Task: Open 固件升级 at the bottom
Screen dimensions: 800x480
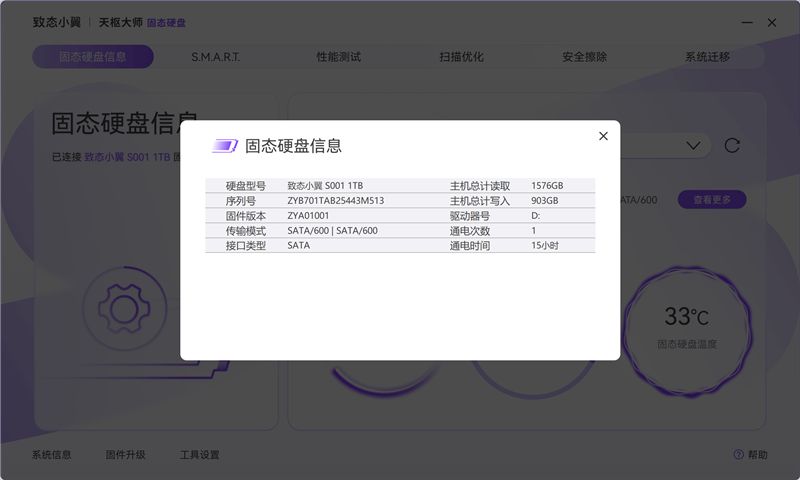Action: tap(126, 454)
